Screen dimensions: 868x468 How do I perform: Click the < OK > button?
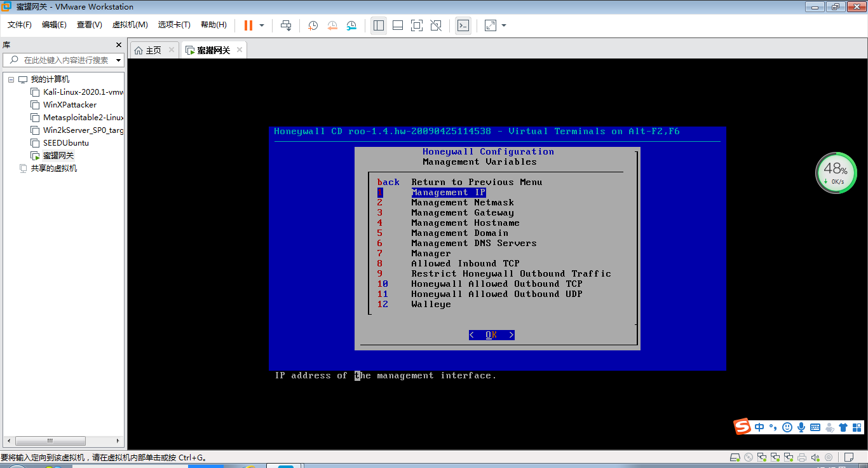492,335
